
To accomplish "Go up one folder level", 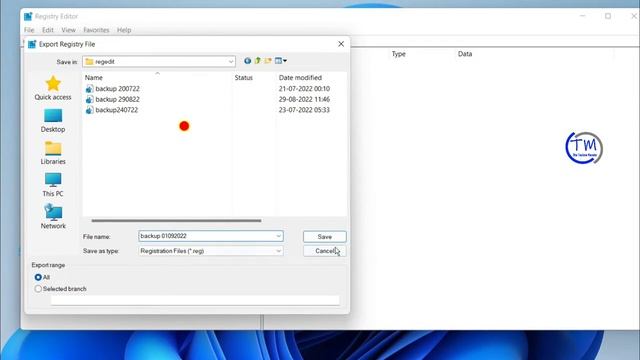I will pyautogui.click(x=258, y=61).
